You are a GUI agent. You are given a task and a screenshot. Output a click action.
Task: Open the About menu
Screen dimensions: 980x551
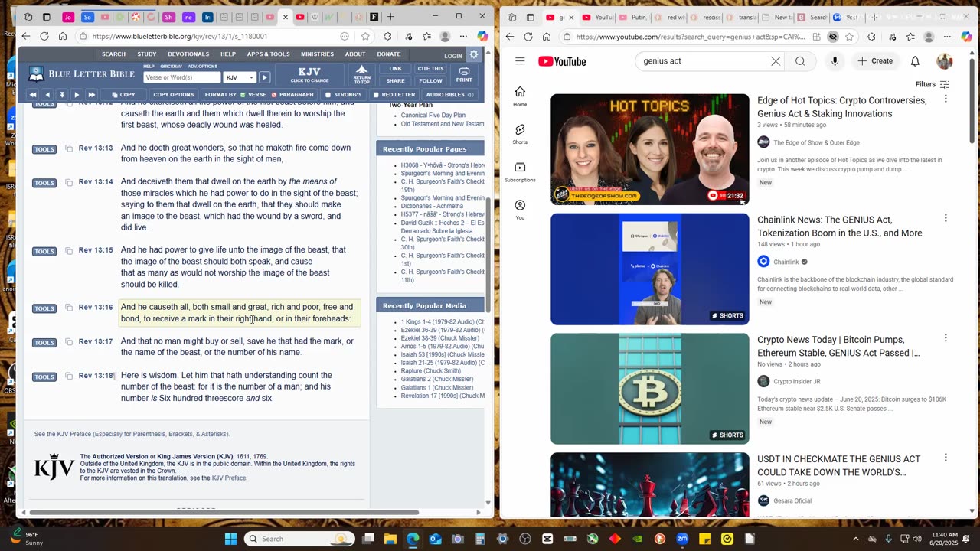355,54
